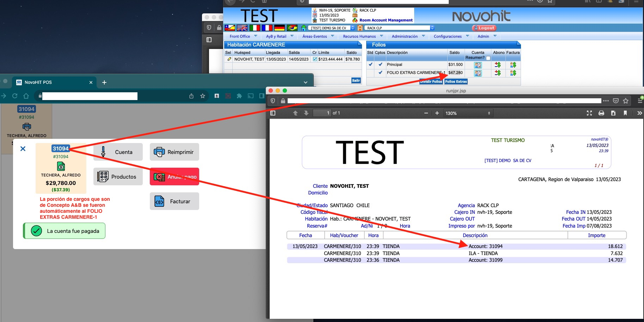Select the Brazil flag language icon
The height and width of the screenshot is (322, 644).
292,28
